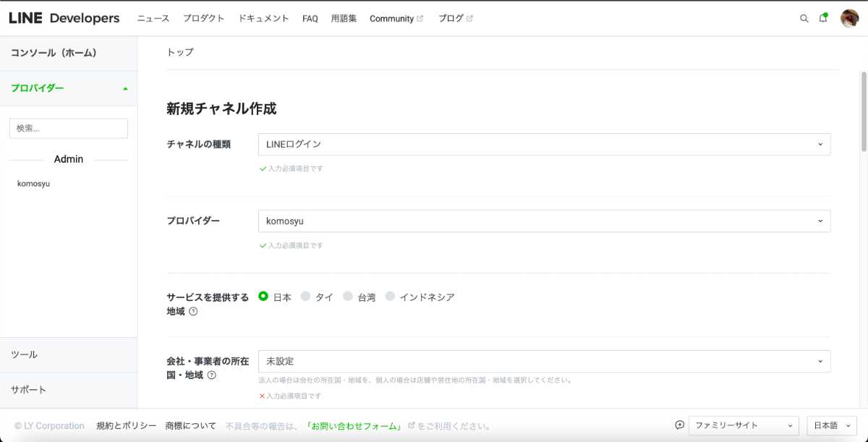Image resolution: width=868 pixels, height=442 pixels.
Task: Open the Community external link
Action: click(x=396, y=19)
